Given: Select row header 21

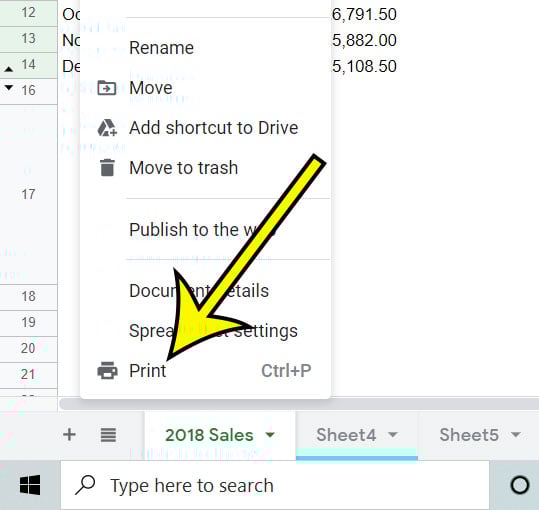Looking at the screenshot, I should 29,375.
